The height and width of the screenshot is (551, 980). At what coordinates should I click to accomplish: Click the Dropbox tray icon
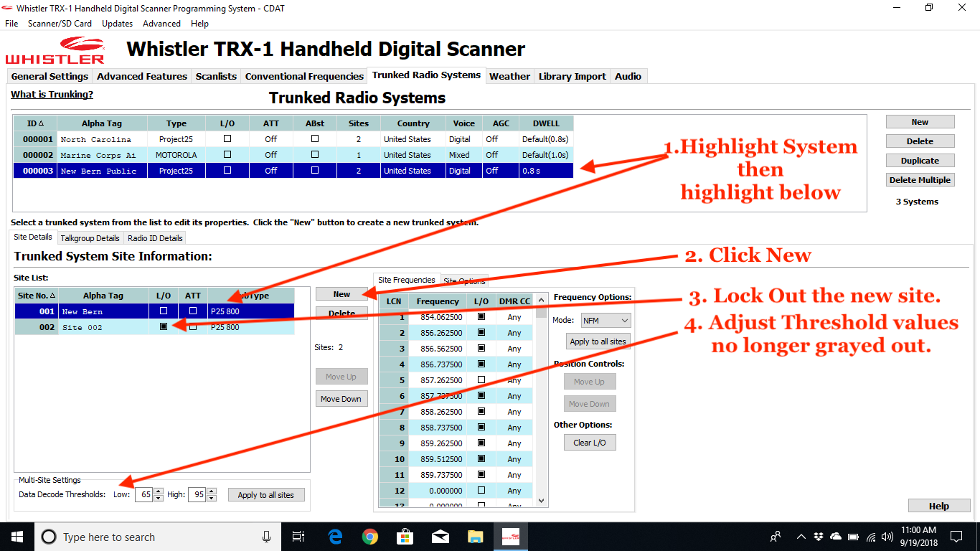click(819, 537)
